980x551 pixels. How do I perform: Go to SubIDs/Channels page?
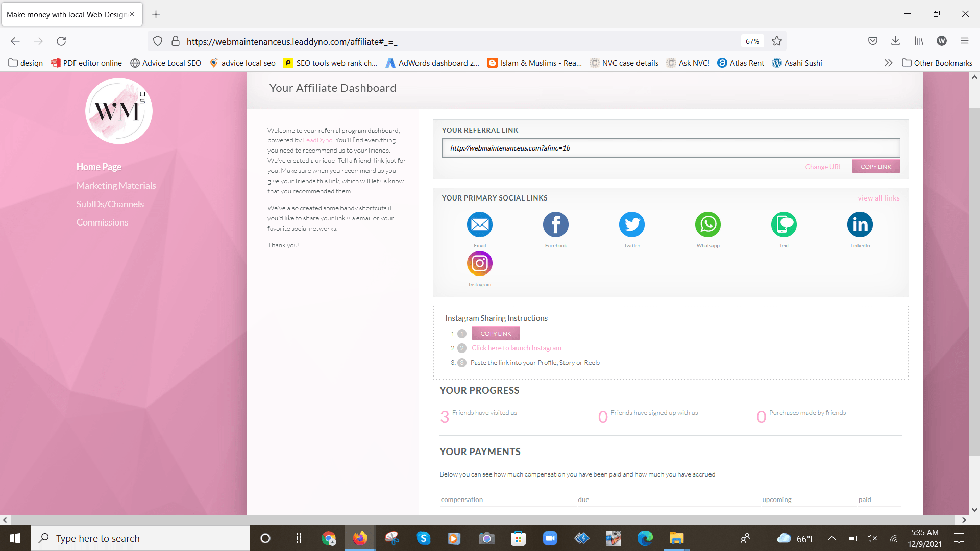(x=110, y=204)
